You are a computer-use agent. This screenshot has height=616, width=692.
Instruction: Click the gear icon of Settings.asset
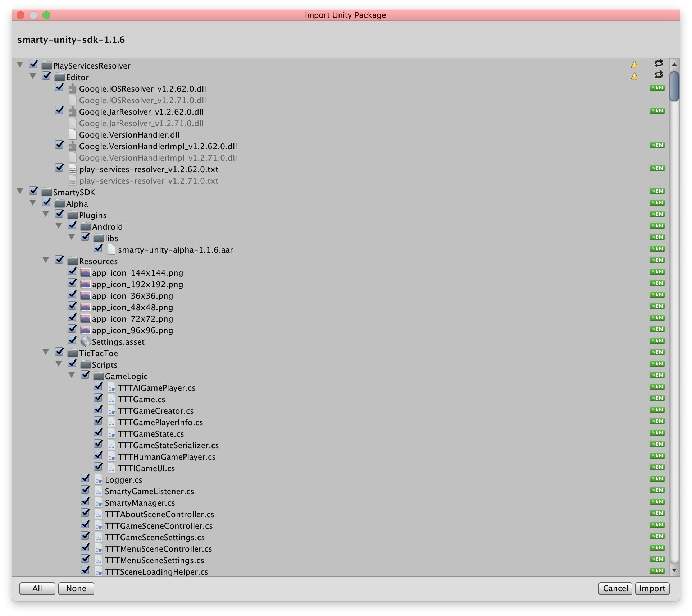point(85,341)
